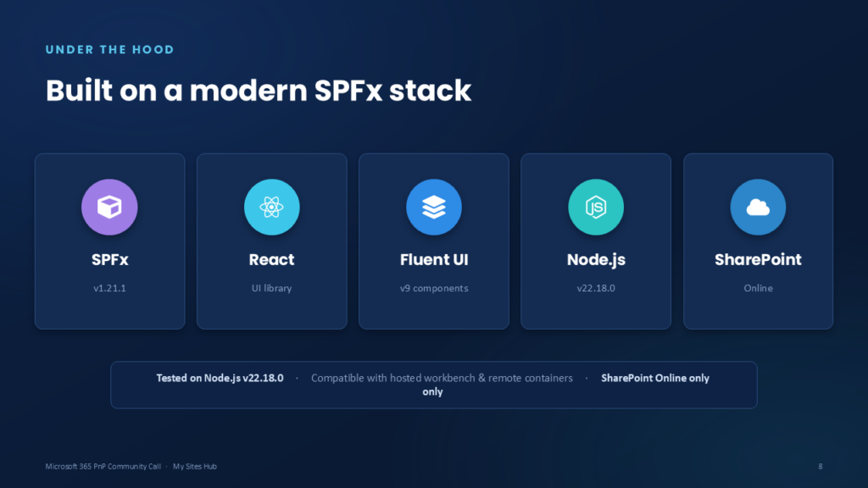Select the 'Node.js' card title
Screen dimensions: 868x488
596,259
